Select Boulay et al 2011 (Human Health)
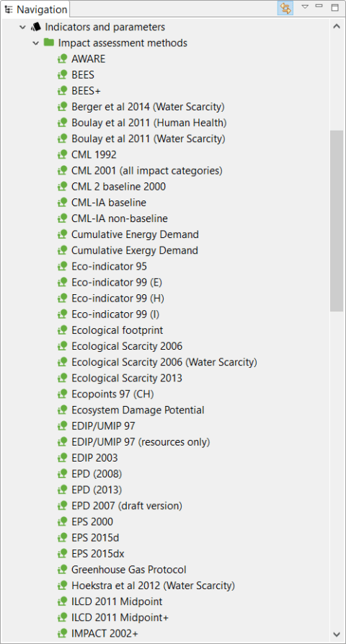The image size is (346, 644). point(149,123)
